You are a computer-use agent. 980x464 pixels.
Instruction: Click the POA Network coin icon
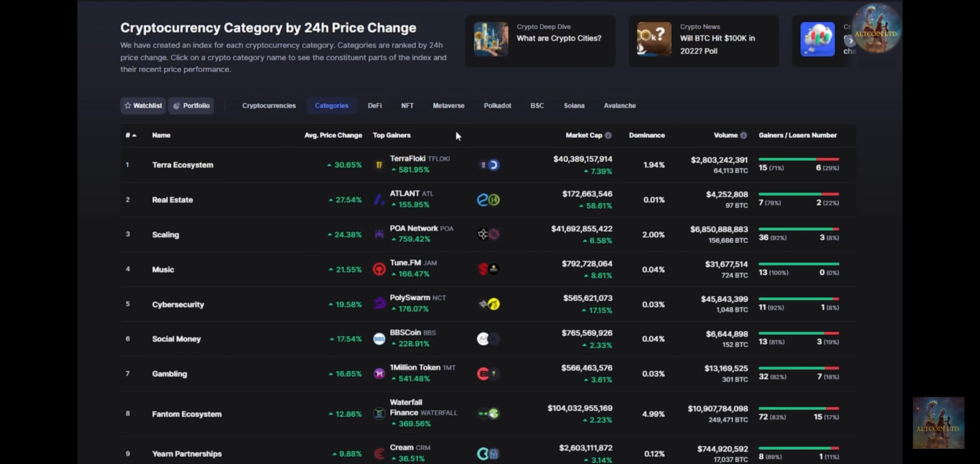click(x=379, y=235)
